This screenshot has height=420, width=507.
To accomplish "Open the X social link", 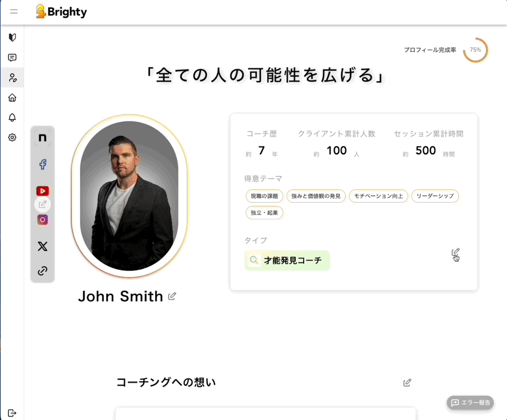I will click(x=42, y=246).
